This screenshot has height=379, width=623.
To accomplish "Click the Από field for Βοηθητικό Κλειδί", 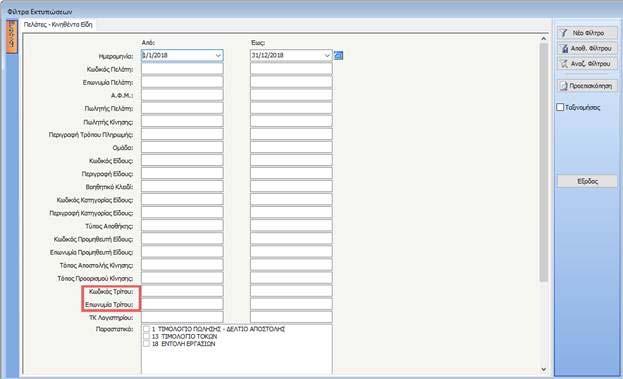I will point(182,187).
